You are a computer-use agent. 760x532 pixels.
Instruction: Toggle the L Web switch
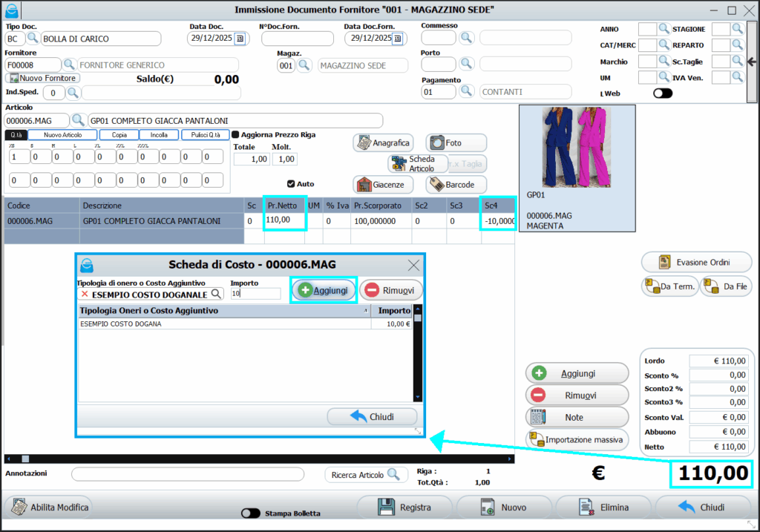coord(662,93)
